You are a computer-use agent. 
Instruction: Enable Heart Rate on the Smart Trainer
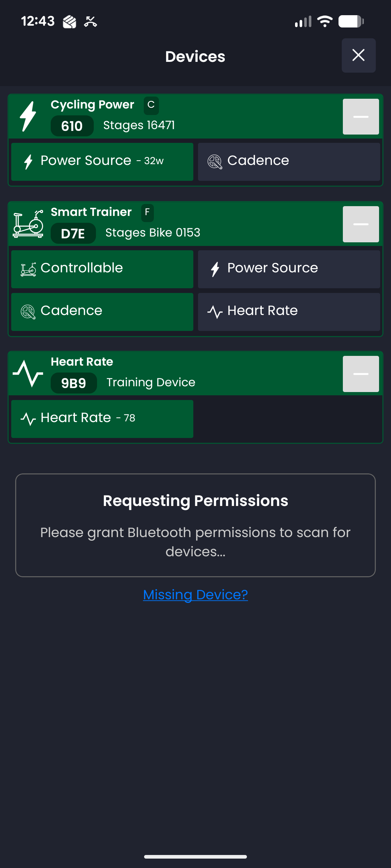tap(289, 312)
